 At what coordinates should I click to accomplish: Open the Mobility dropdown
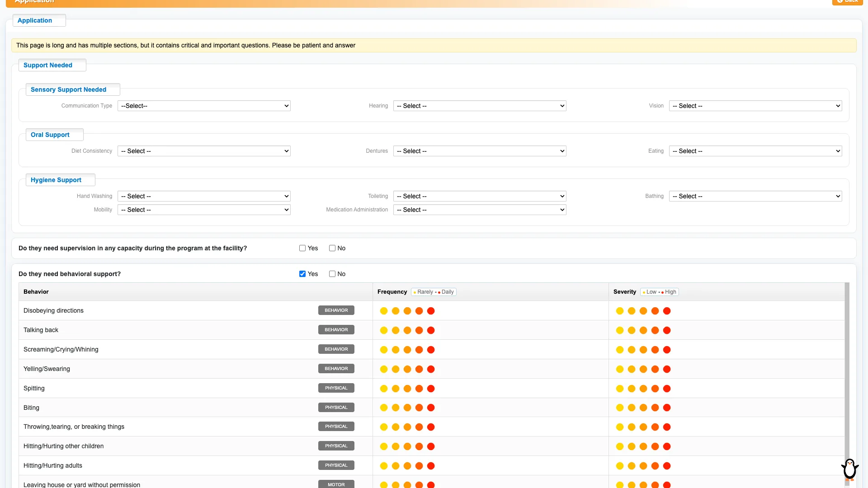204,210
